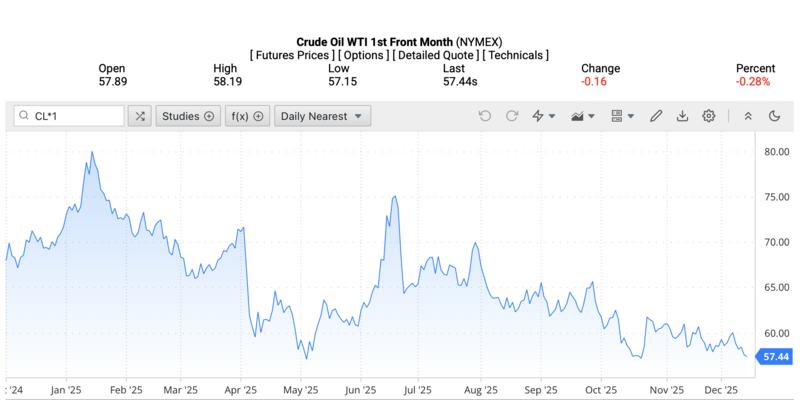Download the chart using the download icon

pos(682,116)
